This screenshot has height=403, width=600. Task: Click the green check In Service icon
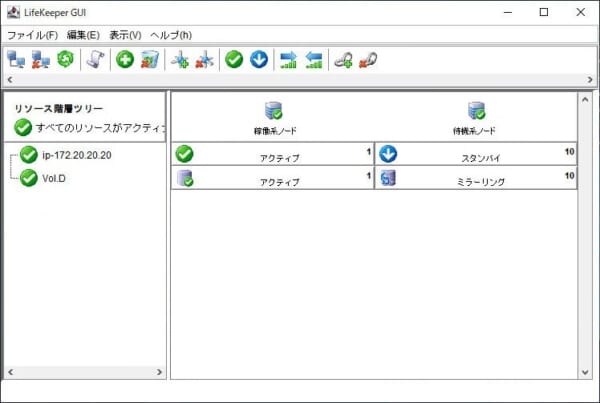[234, 59]
